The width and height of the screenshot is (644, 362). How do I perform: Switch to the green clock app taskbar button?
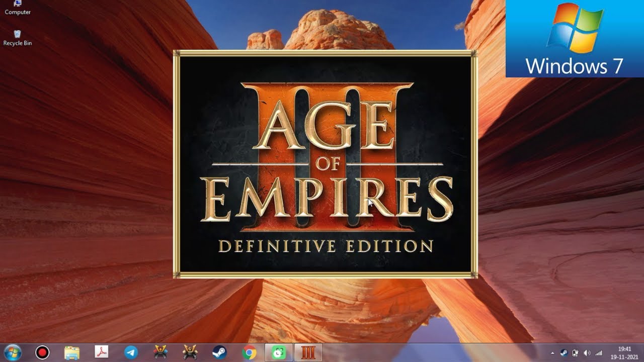279,352
